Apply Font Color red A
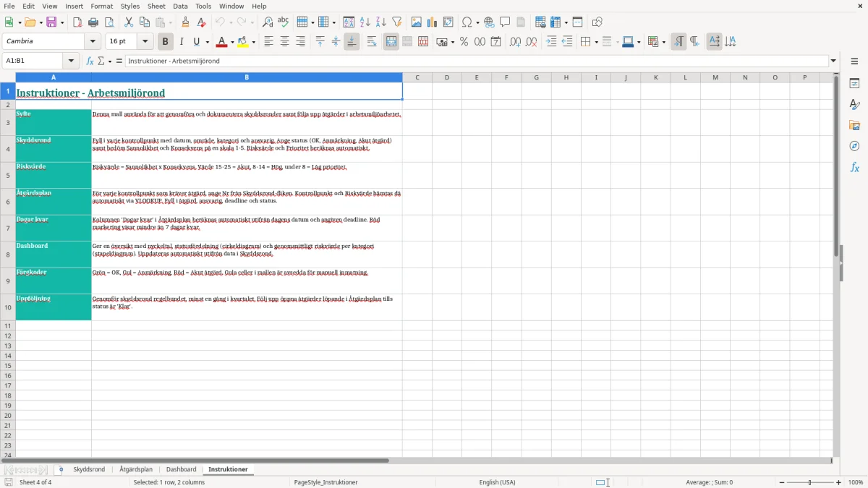Viewport: 868px width, 488px height. coord(221,42)
